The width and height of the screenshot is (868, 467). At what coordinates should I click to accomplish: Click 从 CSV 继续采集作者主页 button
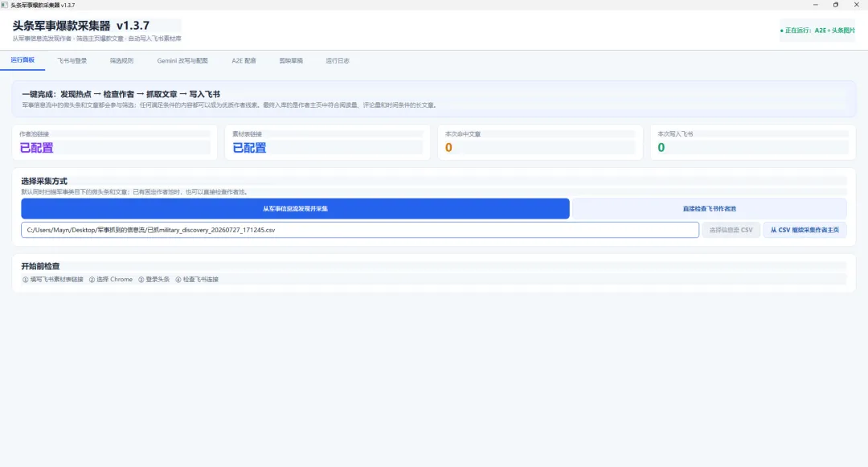coord(805,230)
